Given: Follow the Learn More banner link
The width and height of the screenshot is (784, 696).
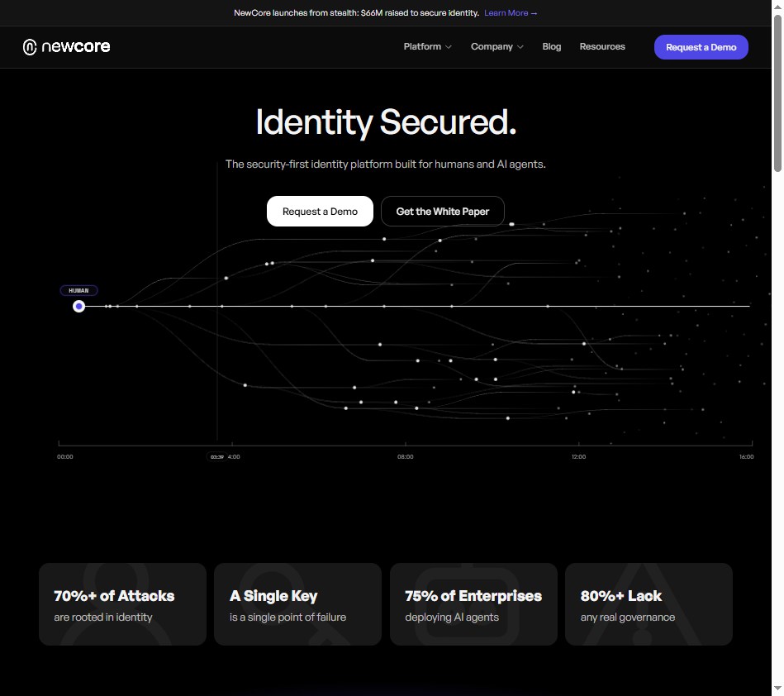Looking at the screenshot, I should click(x=511, y=13).
